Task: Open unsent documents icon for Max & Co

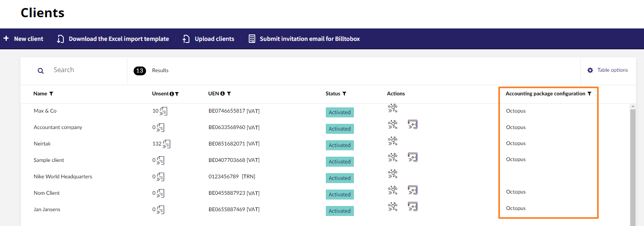Action: point(163,111)
